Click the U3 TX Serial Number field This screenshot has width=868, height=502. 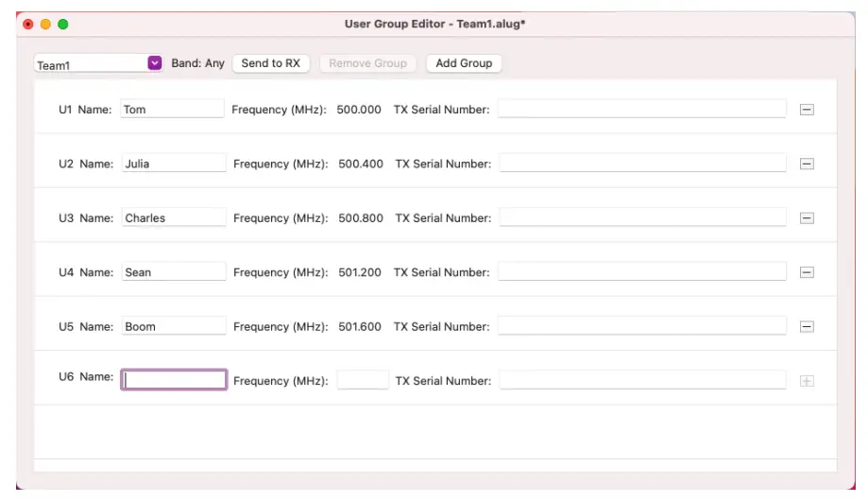tap(642, 218)
